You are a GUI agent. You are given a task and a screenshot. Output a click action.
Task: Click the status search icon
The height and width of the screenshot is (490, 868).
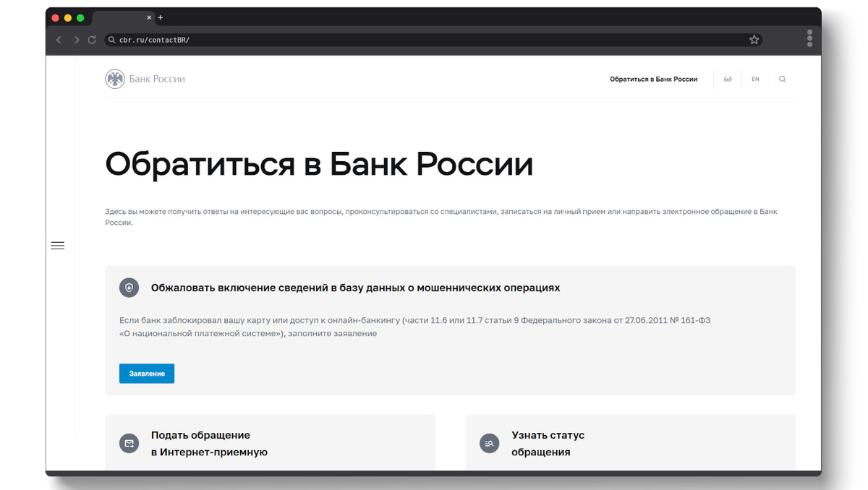pyautogui.click(x=490, y=443)
